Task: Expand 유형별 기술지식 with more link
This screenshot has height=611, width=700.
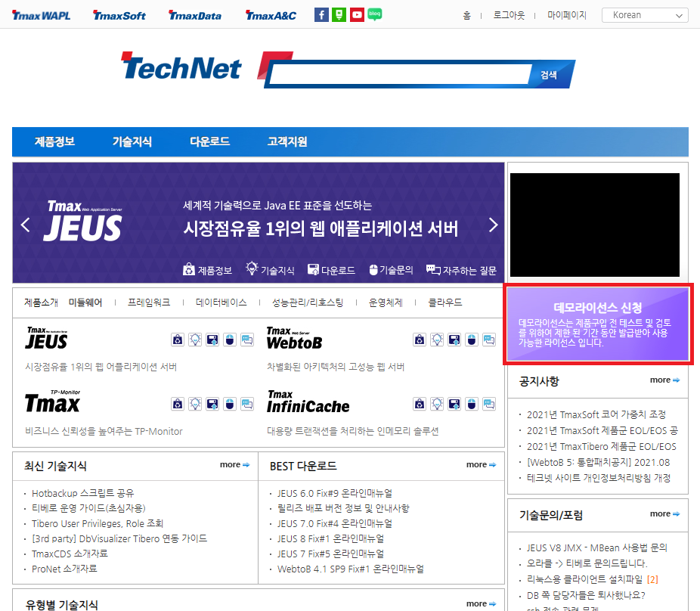Action: point(482,604)
